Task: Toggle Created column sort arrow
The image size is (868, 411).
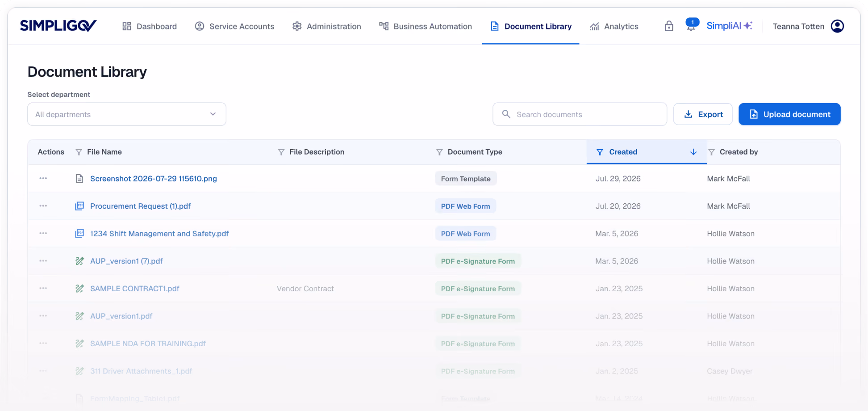Action: click(x=693, y=152)
